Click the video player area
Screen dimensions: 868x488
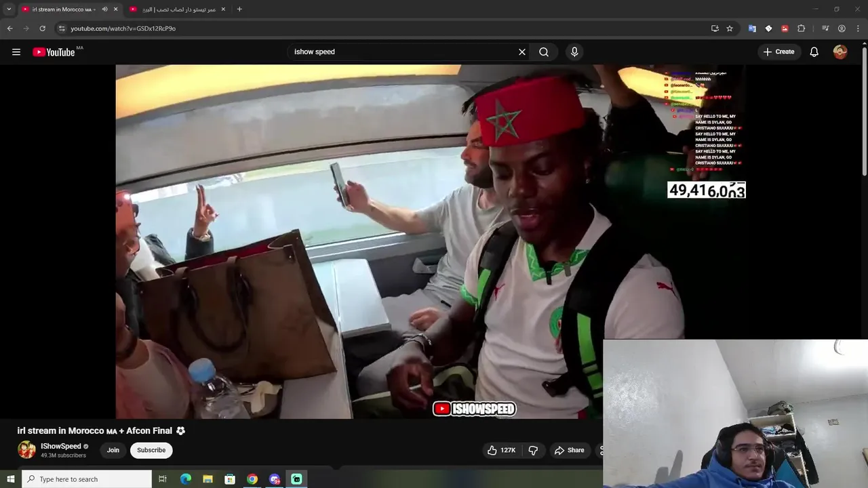tap(431, 241)
